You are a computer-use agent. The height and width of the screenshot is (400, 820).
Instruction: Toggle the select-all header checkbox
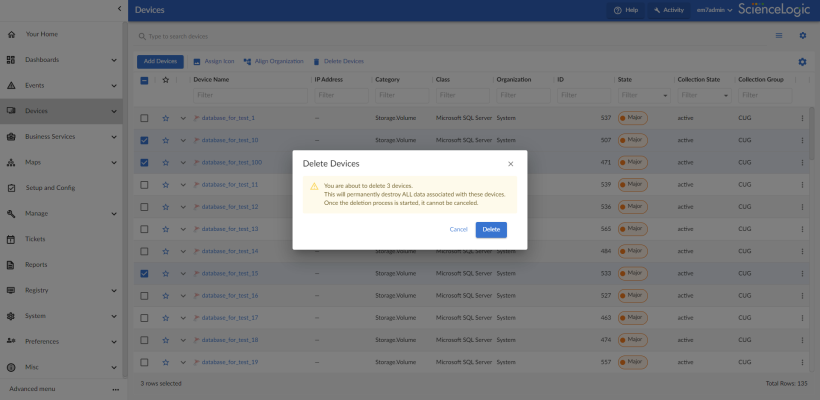click(x=144, y=81)
